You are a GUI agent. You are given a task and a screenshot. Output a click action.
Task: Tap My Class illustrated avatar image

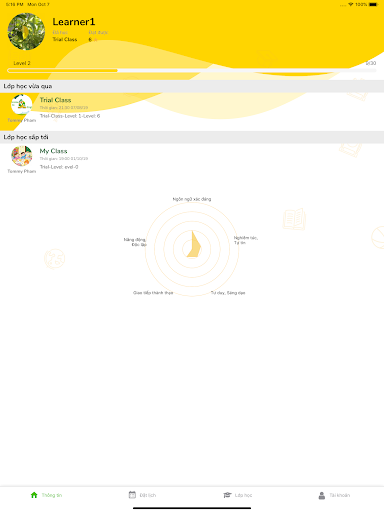click(x=22, y=156)
